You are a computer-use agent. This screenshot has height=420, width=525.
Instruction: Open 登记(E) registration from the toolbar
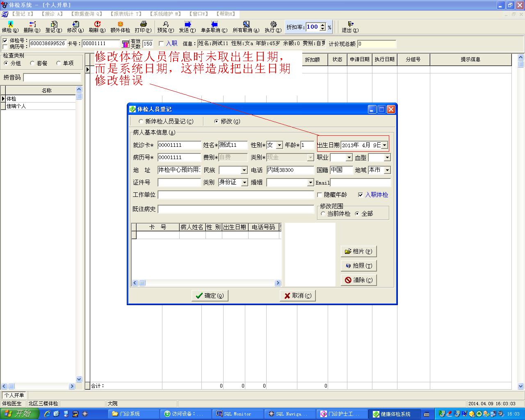[54, 27]
